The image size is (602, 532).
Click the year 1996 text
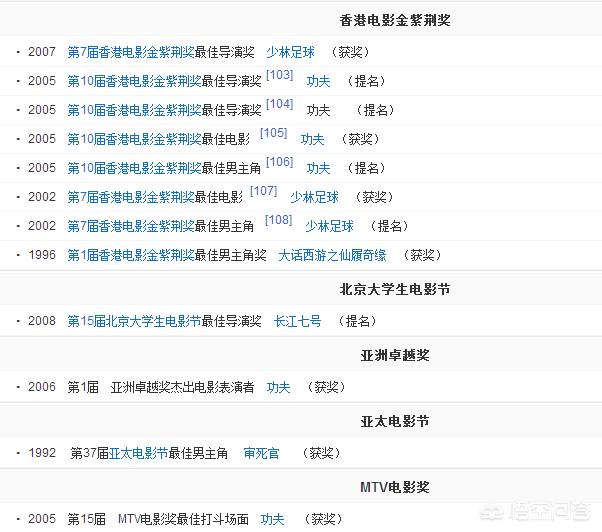(42, 255)
